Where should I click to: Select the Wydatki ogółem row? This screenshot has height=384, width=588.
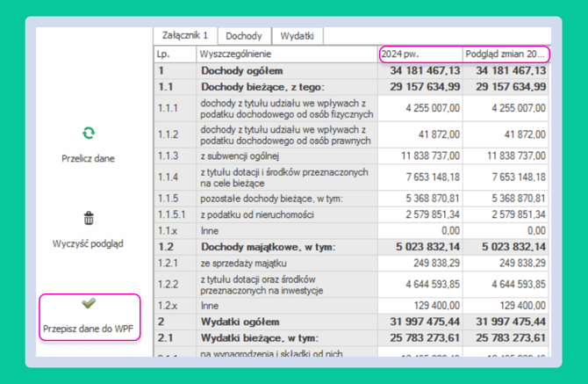(x=351, y=322)
